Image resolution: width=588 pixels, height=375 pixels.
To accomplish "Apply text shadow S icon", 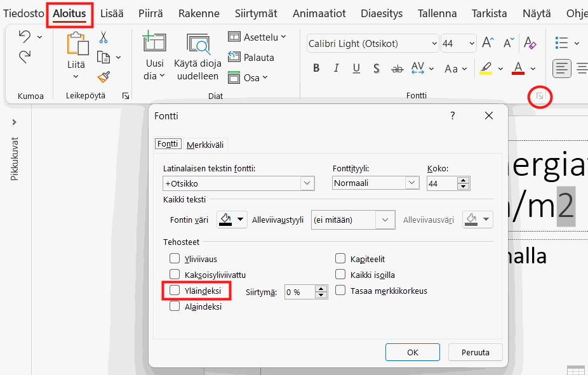I will click(x=377, y=69).
